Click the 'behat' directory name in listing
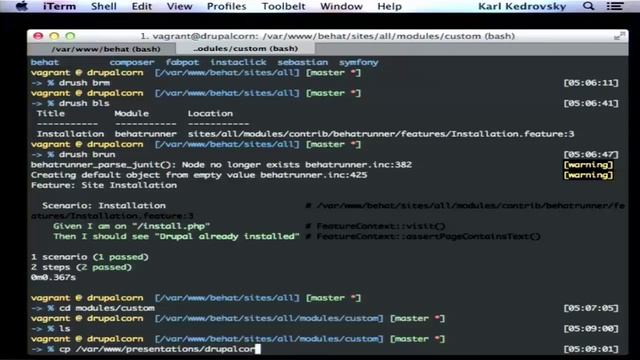Screen dimensions: 640x360 45,62
